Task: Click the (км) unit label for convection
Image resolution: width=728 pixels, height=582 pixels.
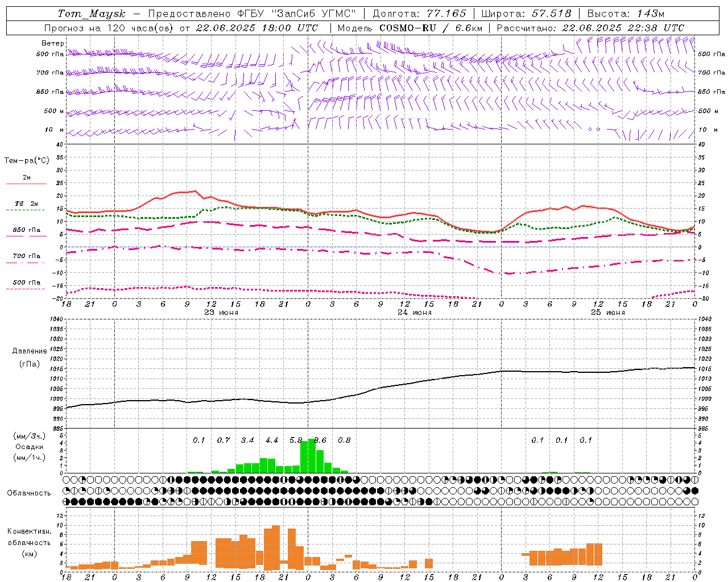Action: click(30, 554)
